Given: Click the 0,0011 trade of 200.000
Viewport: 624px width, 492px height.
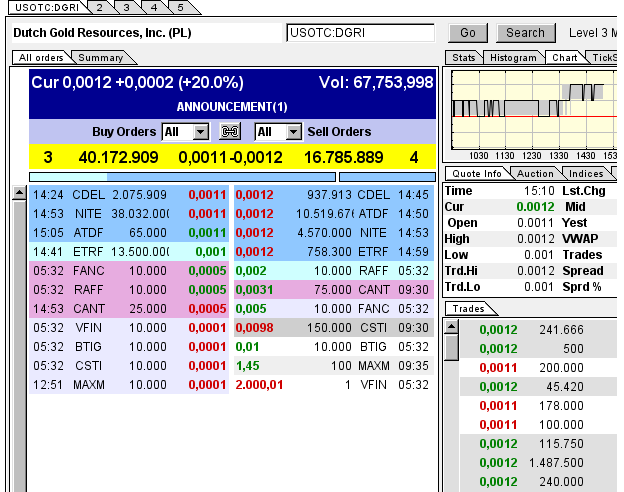Looking at the screenshot, I should (538, 367).
